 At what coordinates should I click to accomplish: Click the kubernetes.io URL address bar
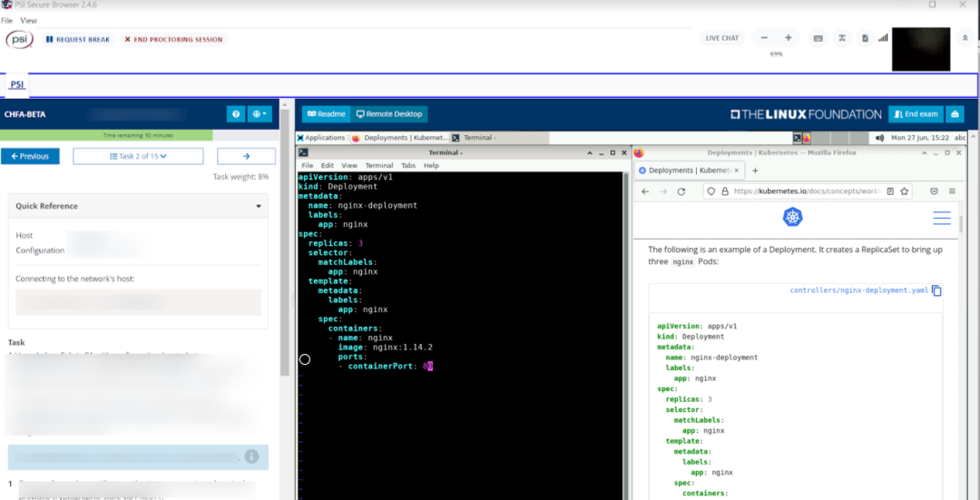point(808,191)
